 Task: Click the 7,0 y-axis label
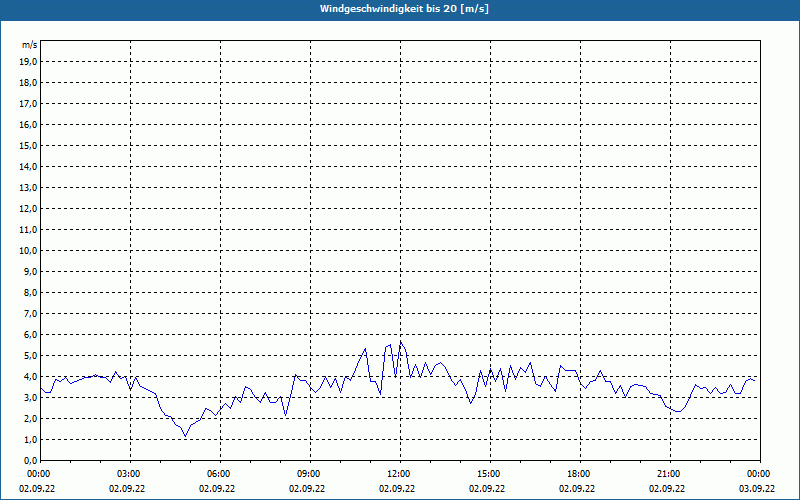pos(31,314)
